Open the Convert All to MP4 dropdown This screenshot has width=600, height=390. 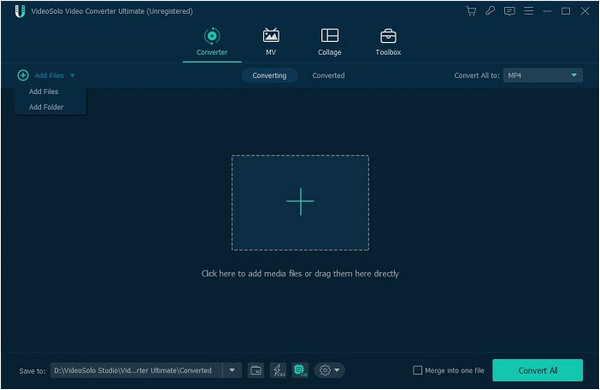pos(543,75)
